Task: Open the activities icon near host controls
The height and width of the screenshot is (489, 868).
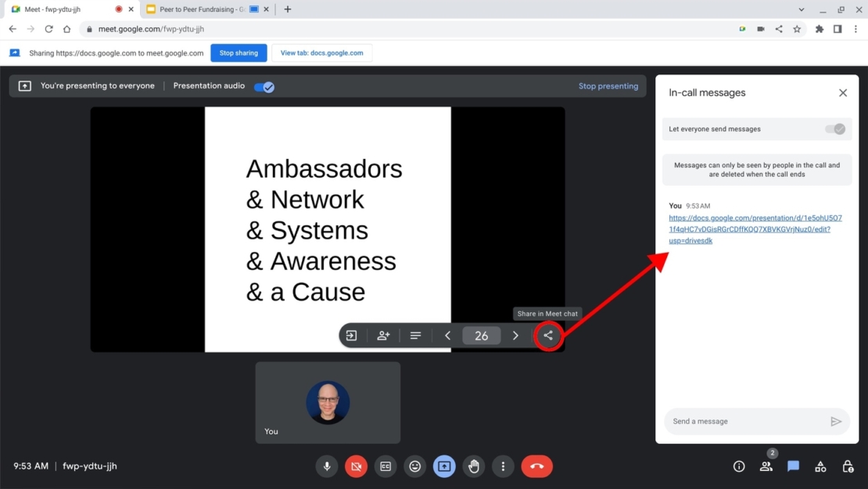Action: coord(820,466)
